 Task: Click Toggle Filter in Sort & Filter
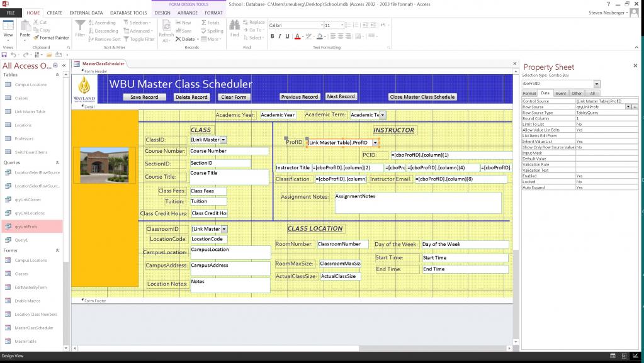click(139, 40)
